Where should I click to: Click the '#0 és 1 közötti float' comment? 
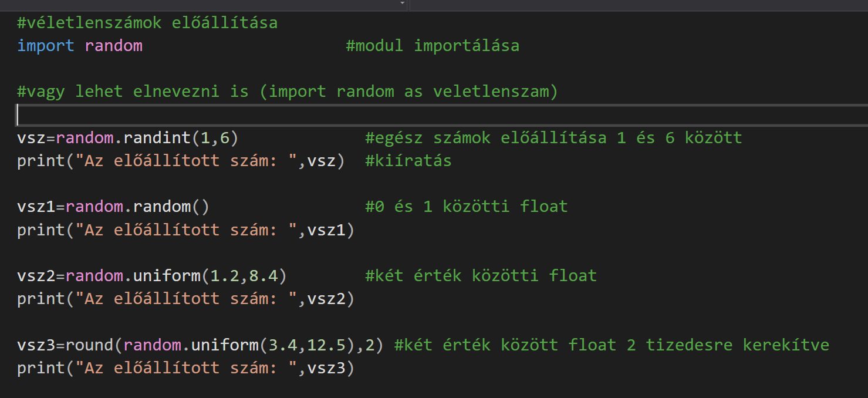467,207
